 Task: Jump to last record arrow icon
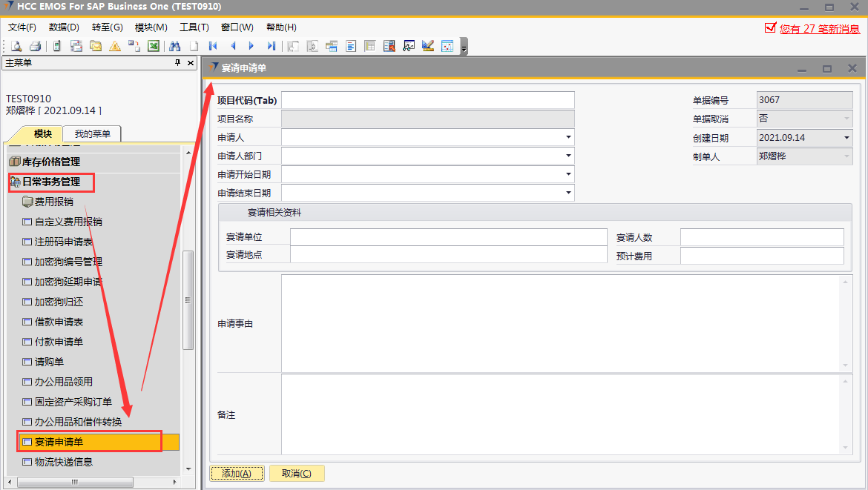point(271,46)
